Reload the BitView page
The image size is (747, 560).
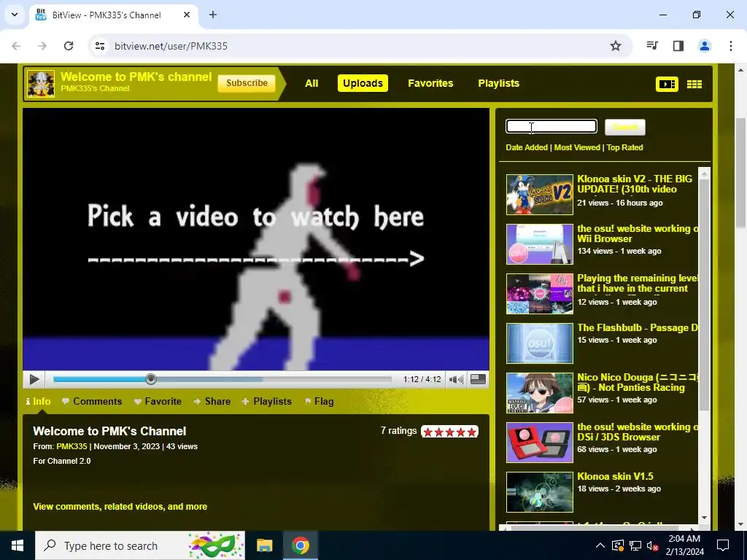(x=69, y=46)
